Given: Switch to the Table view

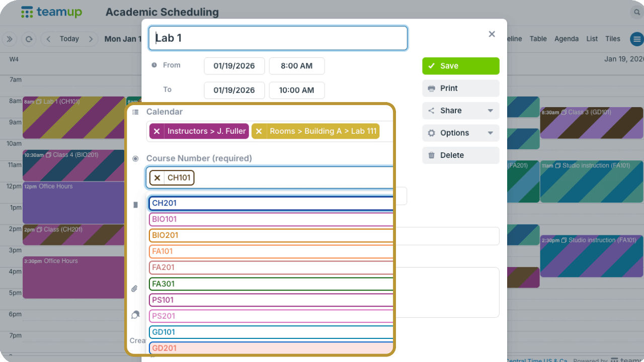Looking at the screenshot, I should coord(538,39).
